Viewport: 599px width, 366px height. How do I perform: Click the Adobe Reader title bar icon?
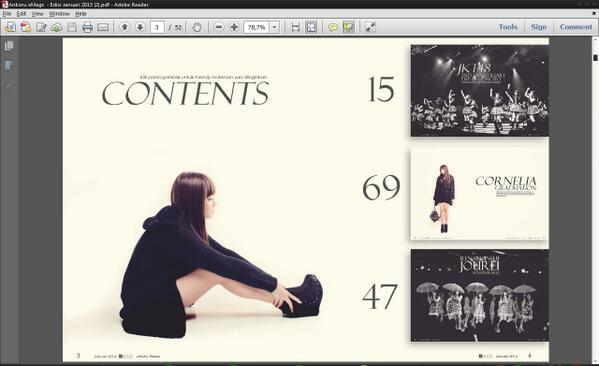point(4,4)
